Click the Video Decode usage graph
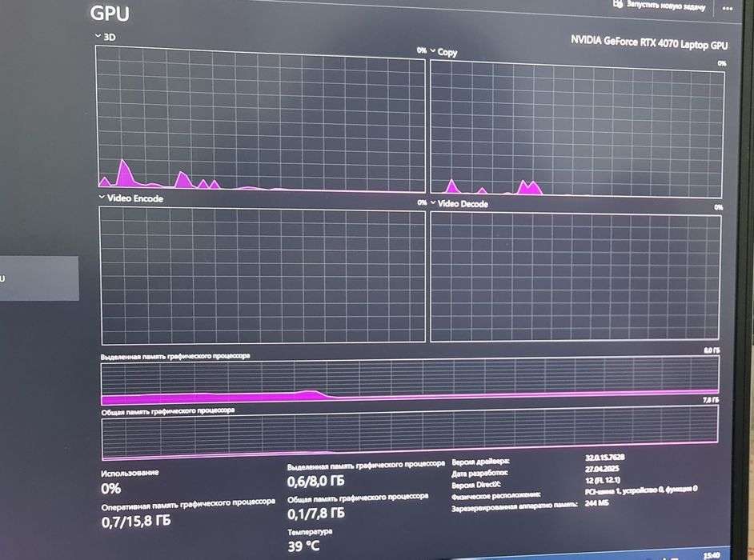 click(x=576, y=278)
